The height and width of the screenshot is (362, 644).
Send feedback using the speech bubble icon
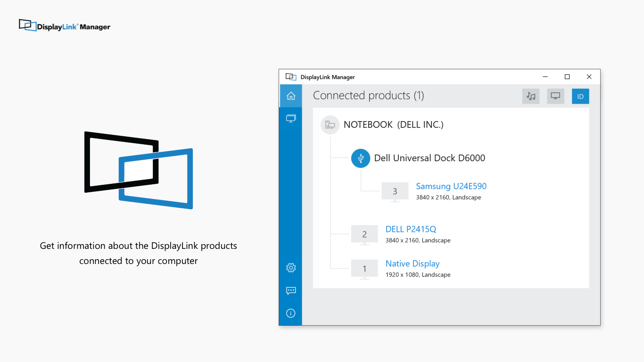[290, 290]
